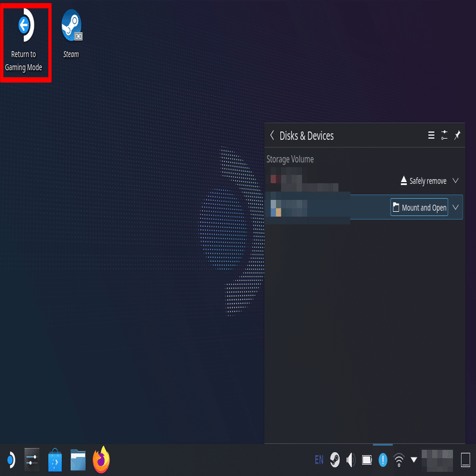476x476 pixels.
Task: Open the Disks & Devices hamburger menu
Action: 431,136
